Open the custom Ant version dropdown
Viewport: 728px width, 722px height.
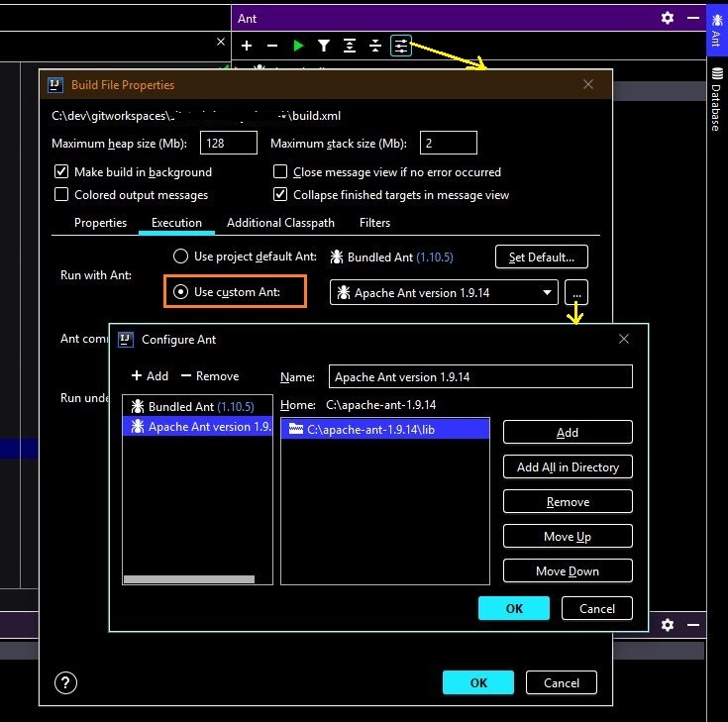coord(444,292)
